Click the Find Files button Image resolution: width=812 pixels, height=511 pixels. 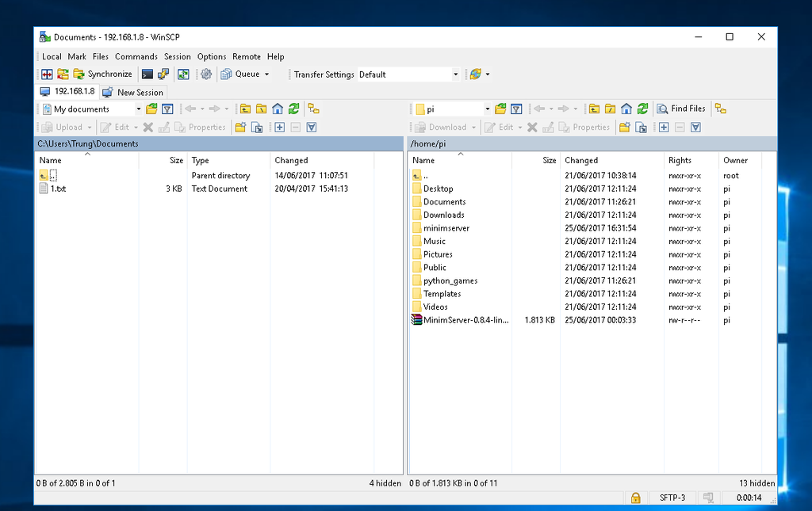[x=681, y=109]
